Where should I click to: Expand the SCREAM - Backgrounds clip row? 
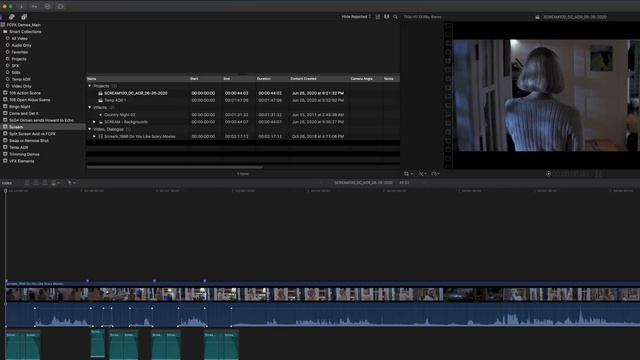pyautogui.click(x=94, y=122)
